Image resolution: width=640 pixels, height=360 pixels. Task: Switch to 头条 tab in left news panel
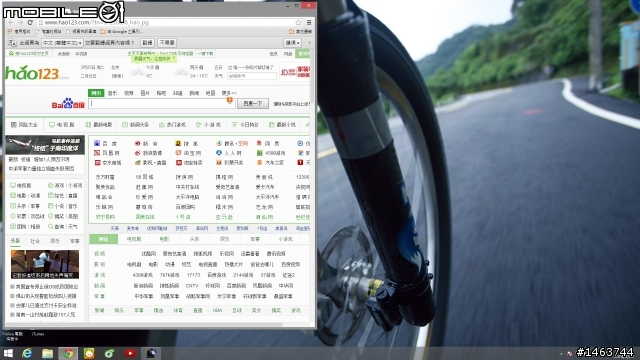(15, 241)
